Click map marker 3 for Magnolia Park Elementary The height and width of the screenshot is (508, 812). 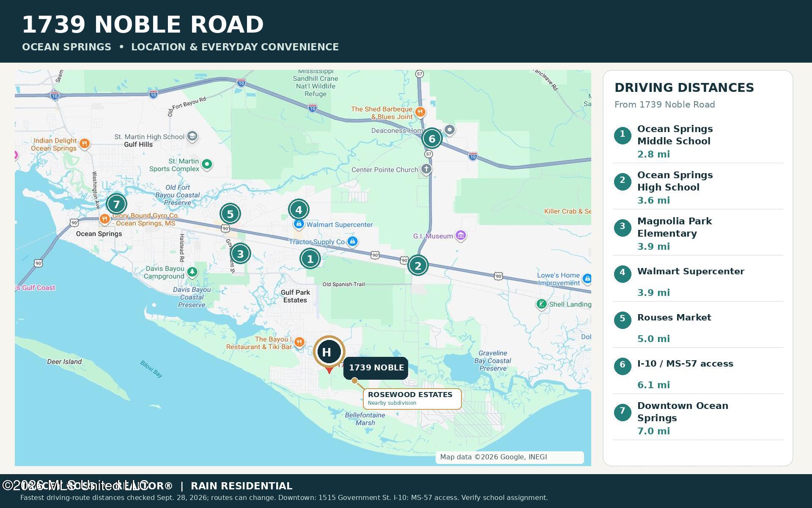(240, 254)
